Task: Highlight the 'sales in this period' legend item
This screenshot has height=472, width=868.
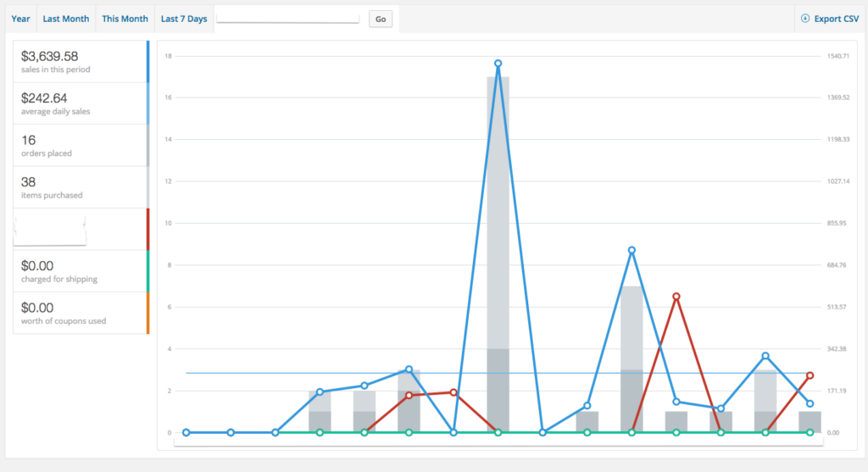Action: pos(81,61)
